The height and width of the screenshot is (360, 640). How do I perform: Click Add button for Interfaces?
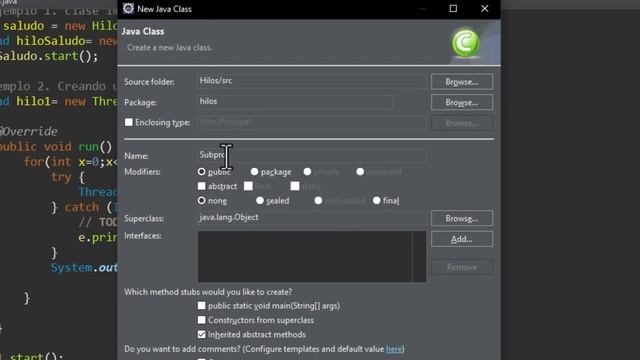tap(462, 239)
